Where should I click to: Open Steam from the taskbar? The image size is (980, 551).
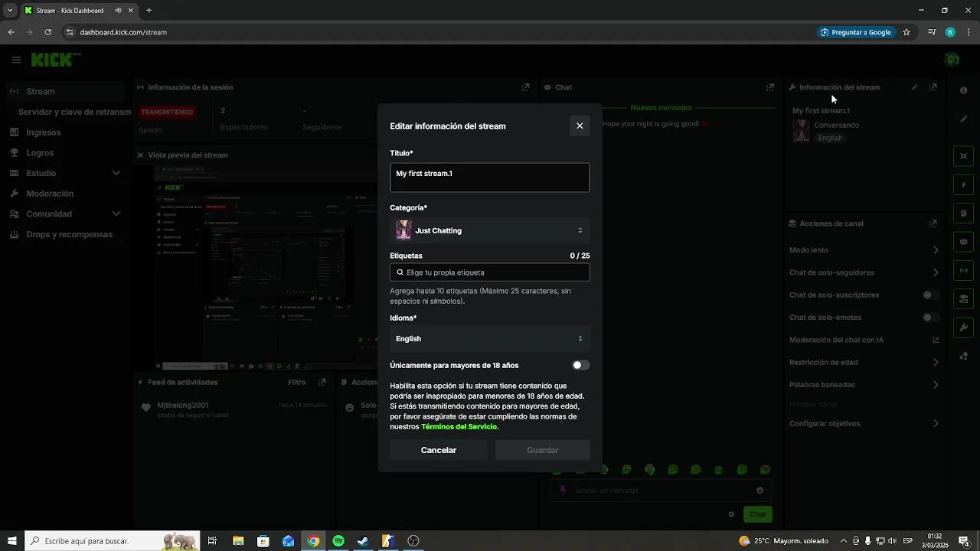pyautogui.click(x=363, y=541)
